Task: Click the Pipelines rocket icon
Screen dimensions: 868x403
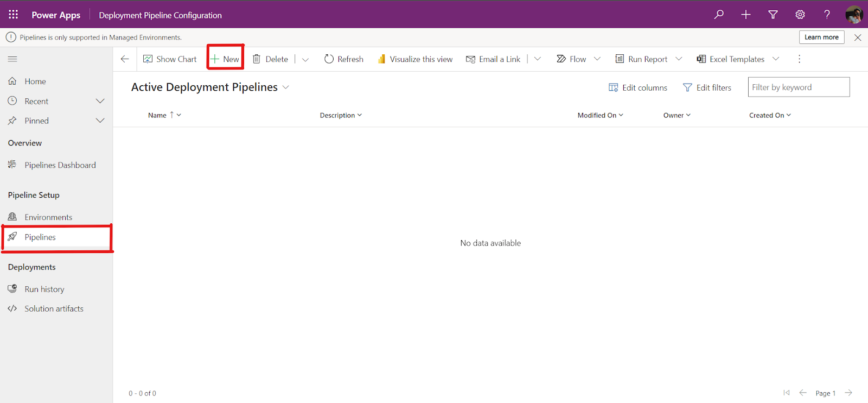Action: (x=12, y=237)
